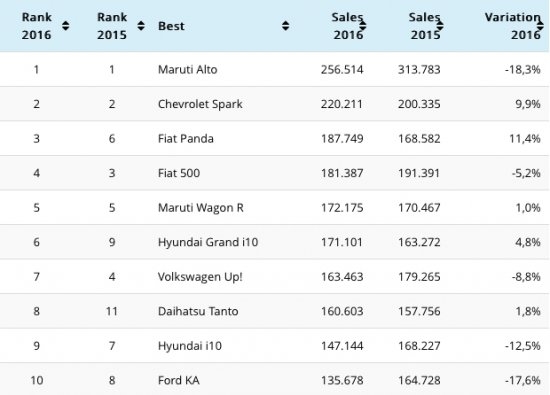550x395 pixels.
Task: Click the Sales 2015 header label
Action: point(424,26)
